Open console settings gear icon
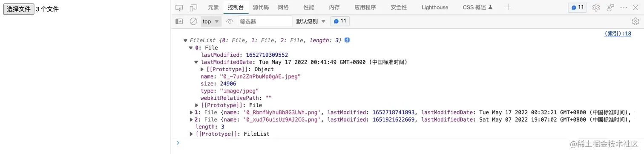 (635, 21)
